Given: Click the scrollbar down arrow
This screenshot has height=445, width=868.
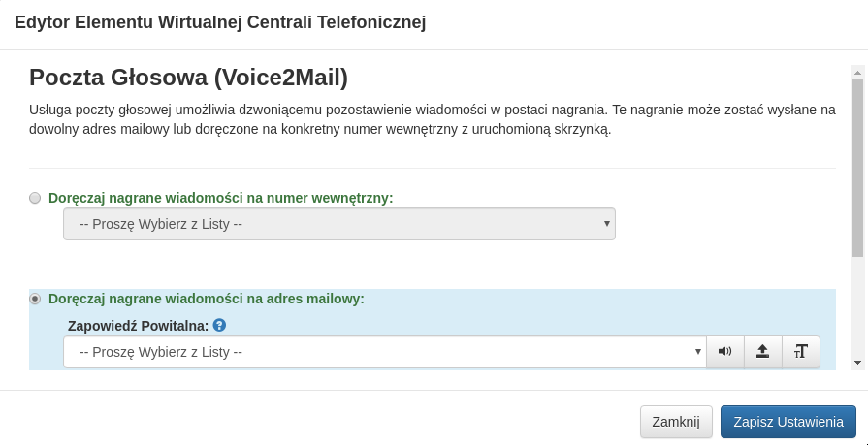Looking at the screenshot, I should 857,362.
